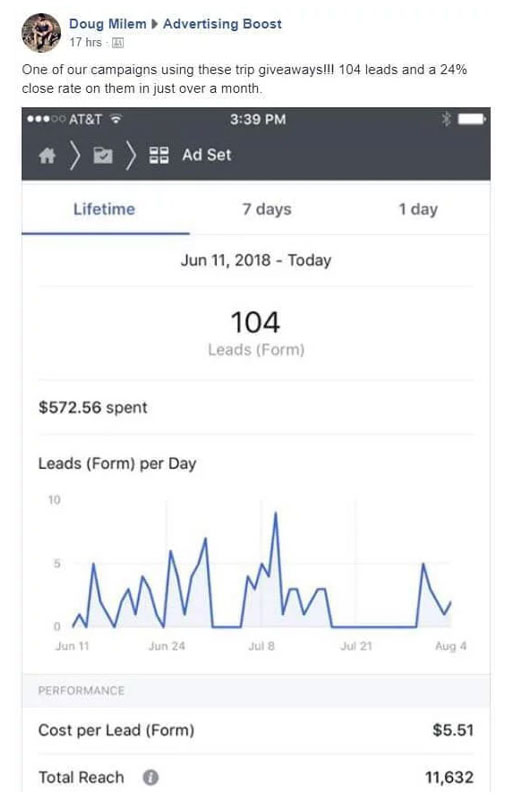506x812 pixels.
Task: Switch to the 1 day tab
Action: [418, 209]
